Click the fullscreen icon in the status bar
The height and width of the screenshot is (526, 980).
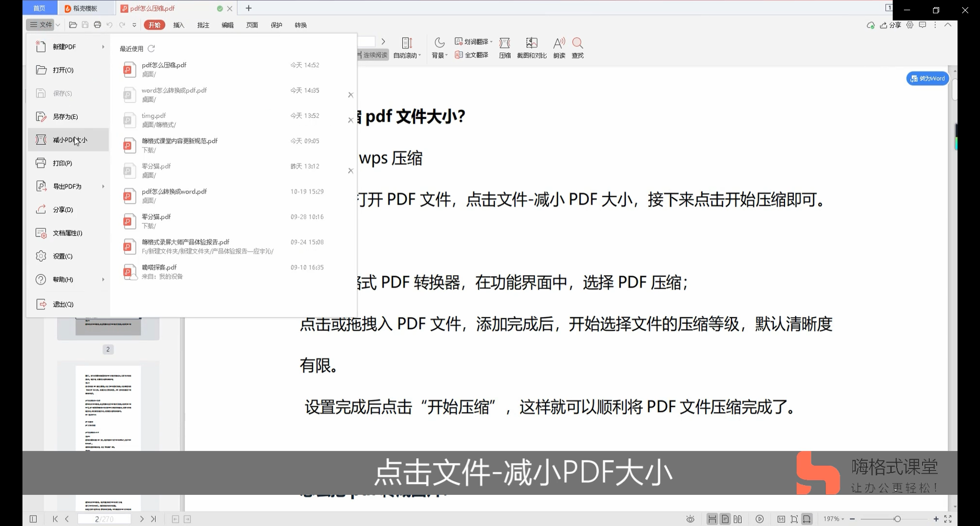948,519
